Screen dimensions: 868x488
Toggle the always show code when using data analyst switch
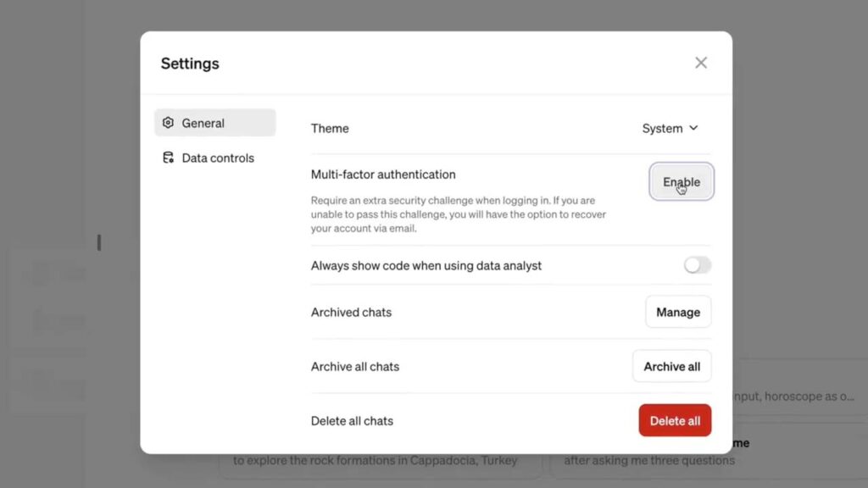697,264
